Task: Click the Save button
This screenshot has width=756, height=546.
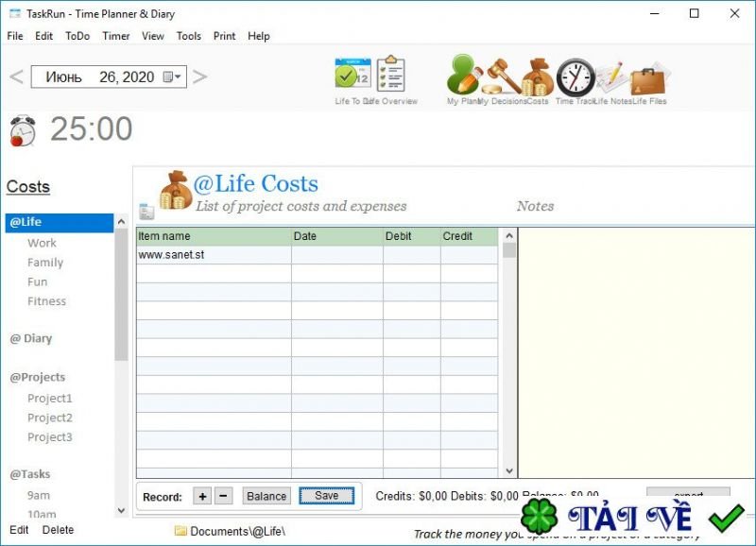Action: [326, 495]
